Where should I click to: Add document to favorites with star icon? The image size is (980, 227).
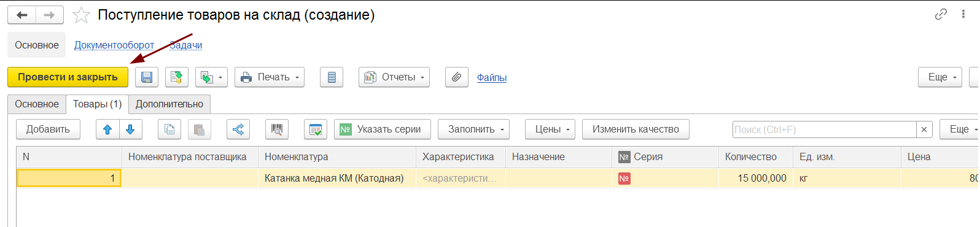click(x=82, y=15)
